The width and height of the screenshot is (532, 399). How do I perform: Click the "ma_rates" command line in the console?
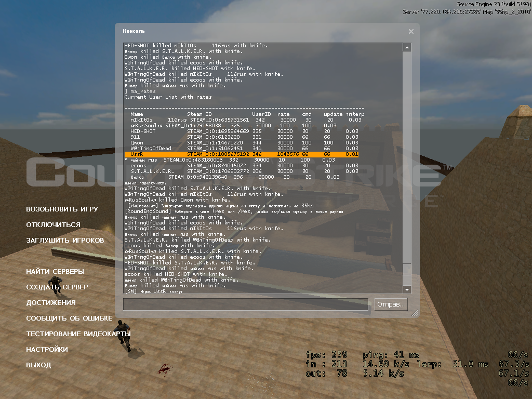point(140,91)
